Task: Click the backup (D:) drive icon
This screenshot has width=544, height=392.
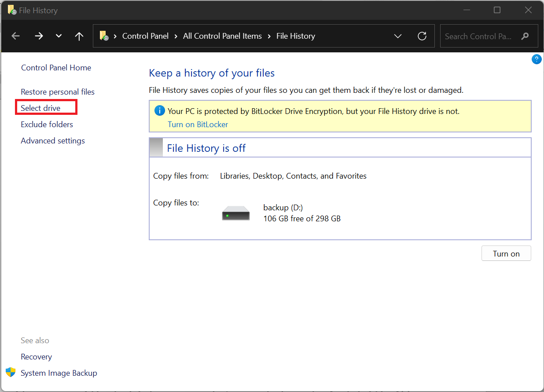Action: pyautogui.click(x=236, y=213)
